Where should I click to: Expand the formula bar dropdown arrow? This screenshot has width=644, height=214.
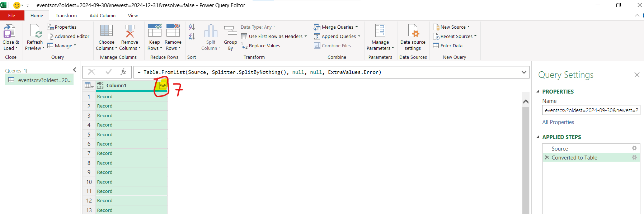click(x=524, y=72)
